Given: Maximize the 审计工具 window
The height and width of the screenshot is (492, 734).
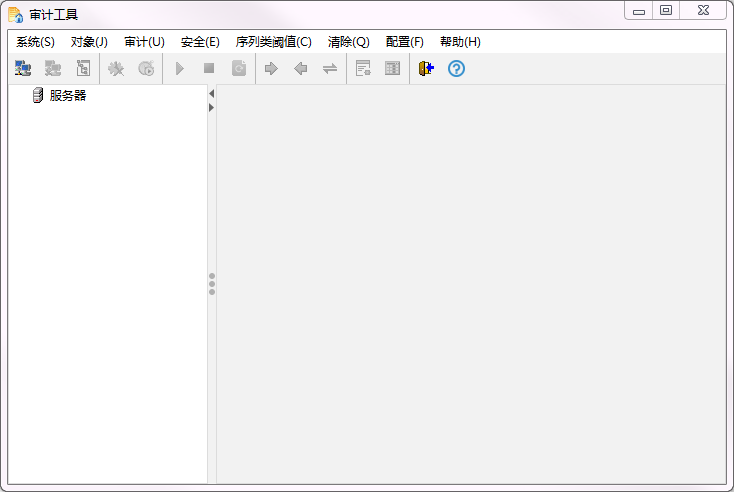Looking at the screenshot, I should pyautogui.click(x=666, y=11).
